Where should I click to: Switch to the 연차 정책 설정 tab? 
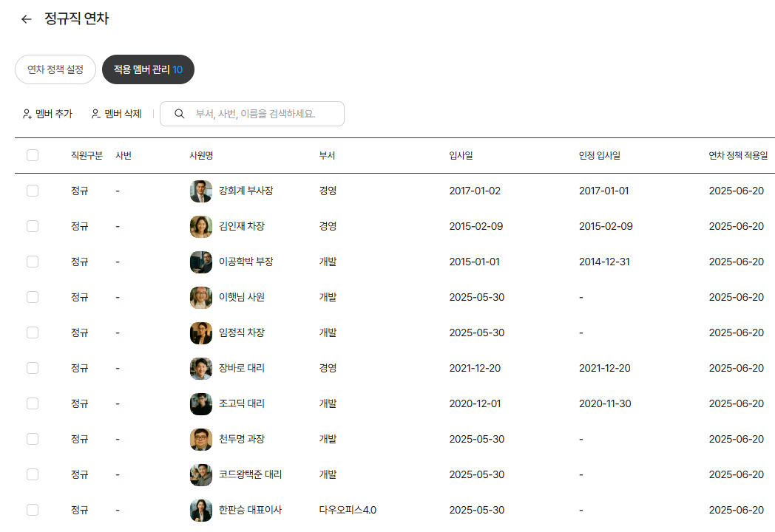(55, 69)
